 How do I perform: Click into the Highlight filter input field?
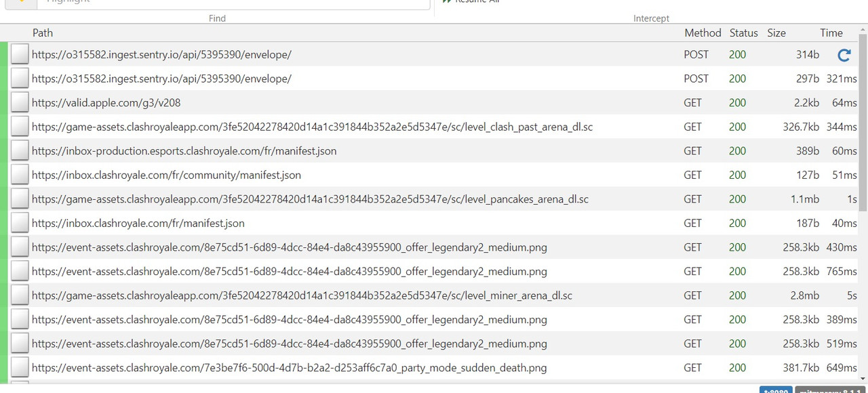pos(234,3)
